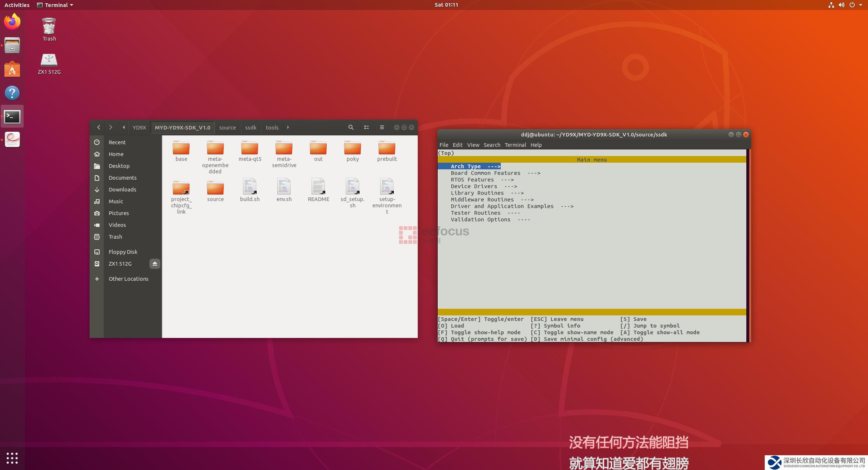Viewport: 868px width, 470px height.
Task: Switch to the ssdk path segment
Action: tap(250, 127)
